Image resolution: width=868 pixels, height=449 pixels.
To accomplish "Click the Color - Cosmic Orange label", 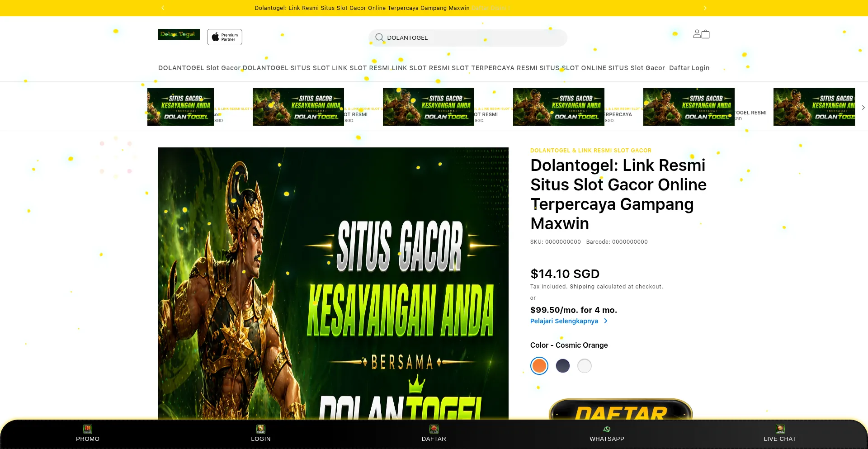I will pos(569,345).
